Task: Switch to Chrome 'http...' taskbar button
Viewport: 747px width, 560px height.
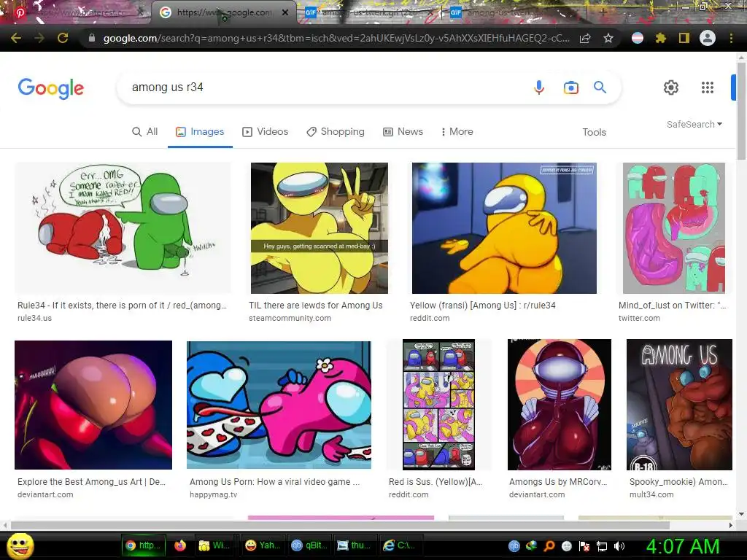Action: click(144, 545)
